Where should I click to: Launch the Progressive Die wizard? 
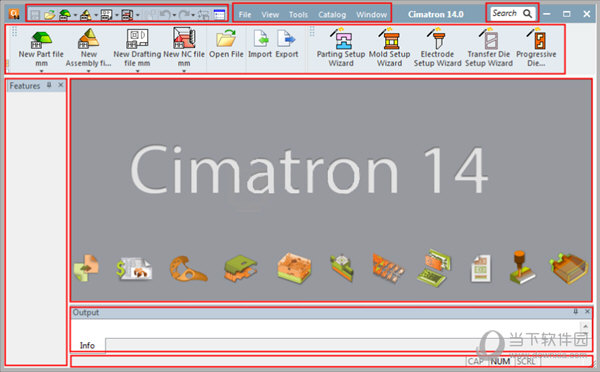[536, 47]
